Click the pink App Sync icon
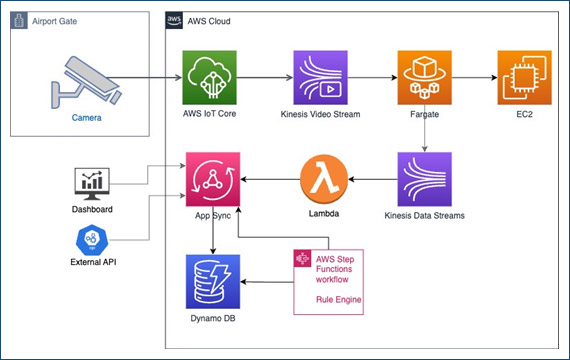 click(213, 179)
